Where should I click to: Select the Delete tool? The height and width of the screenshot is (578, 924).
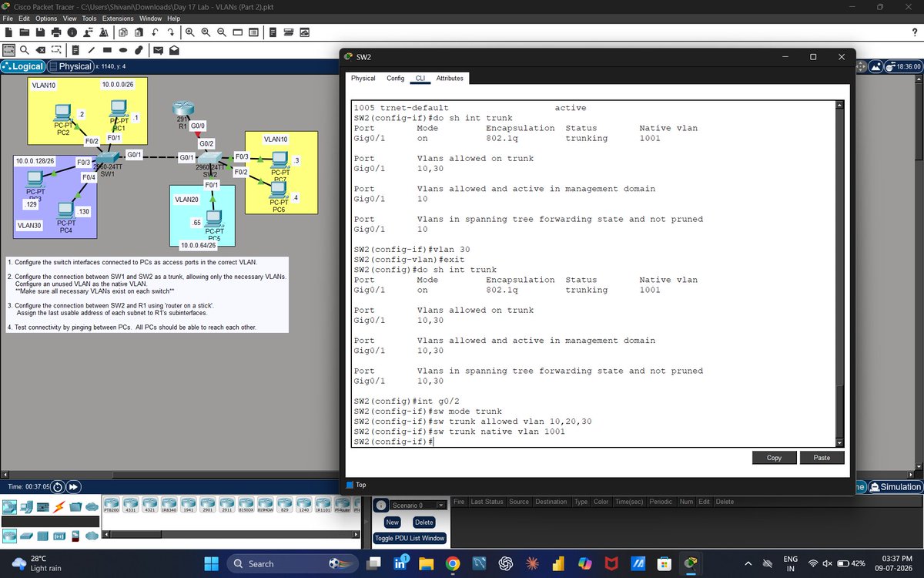41,51
